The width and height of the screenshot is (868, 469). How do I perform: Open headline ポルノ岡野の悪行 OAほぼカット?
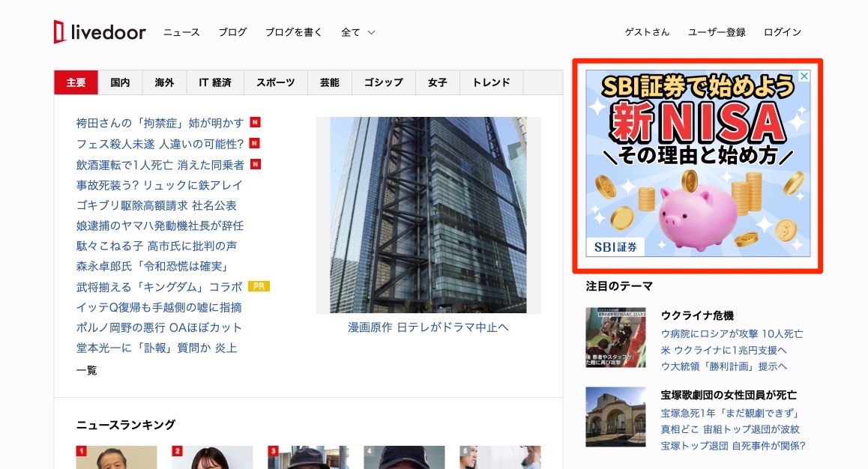tap(159, 327)
